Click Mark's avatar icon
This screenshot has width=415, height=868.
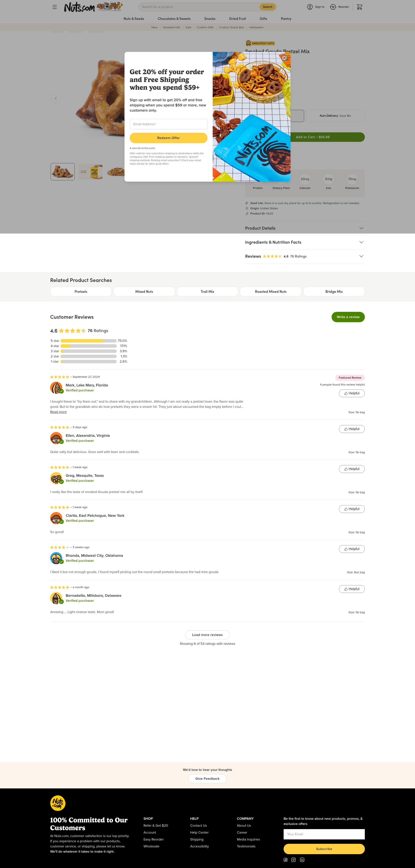click(x=56, y=388)
